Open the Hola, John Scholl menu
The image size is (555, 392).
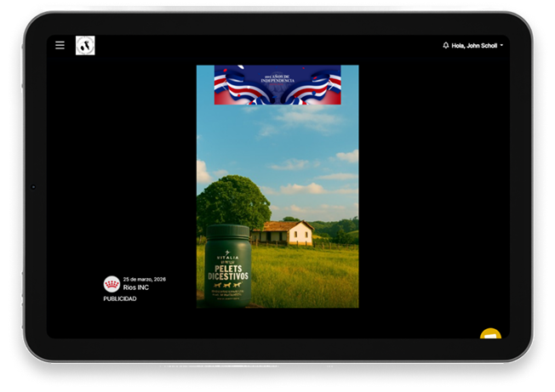click(x=475, y=45)
